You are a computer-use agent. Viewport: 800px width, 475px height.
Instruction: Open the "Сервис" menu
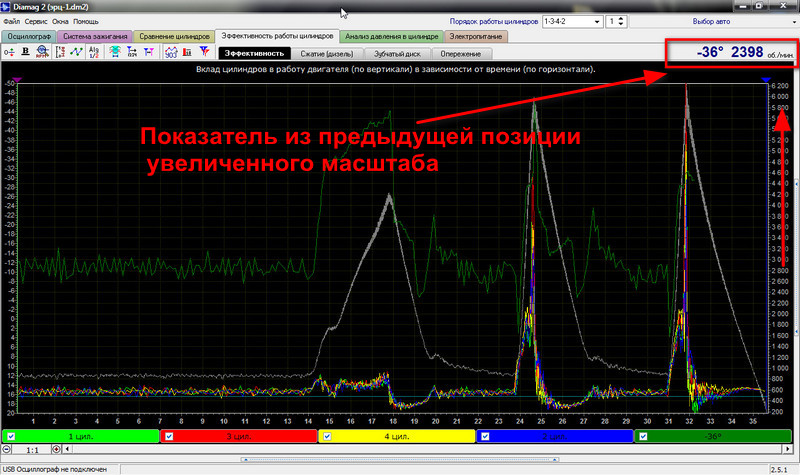coord(36,21)
